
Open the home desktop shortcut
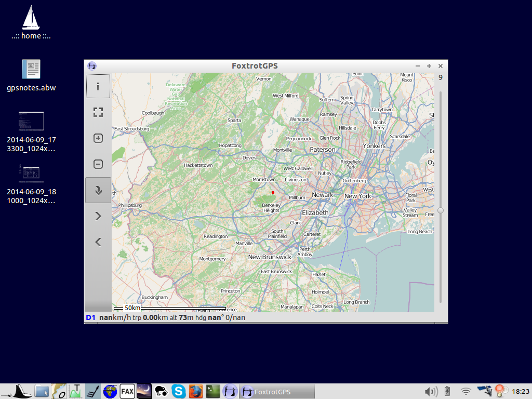click(31, 18)
